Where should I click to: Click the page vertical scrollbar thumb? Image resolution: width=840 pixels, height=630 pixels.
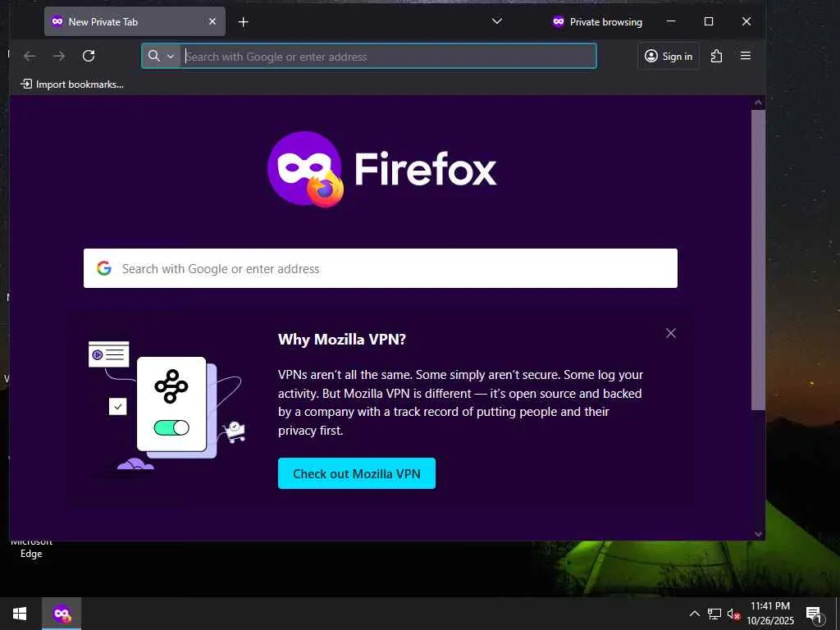(758, 260)
